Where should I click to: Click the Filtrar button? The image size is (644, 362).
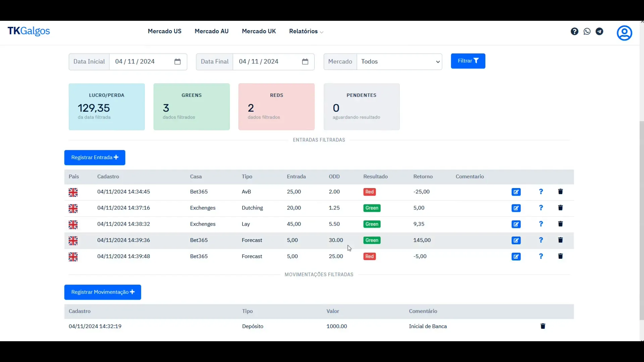tap(468, 61)
